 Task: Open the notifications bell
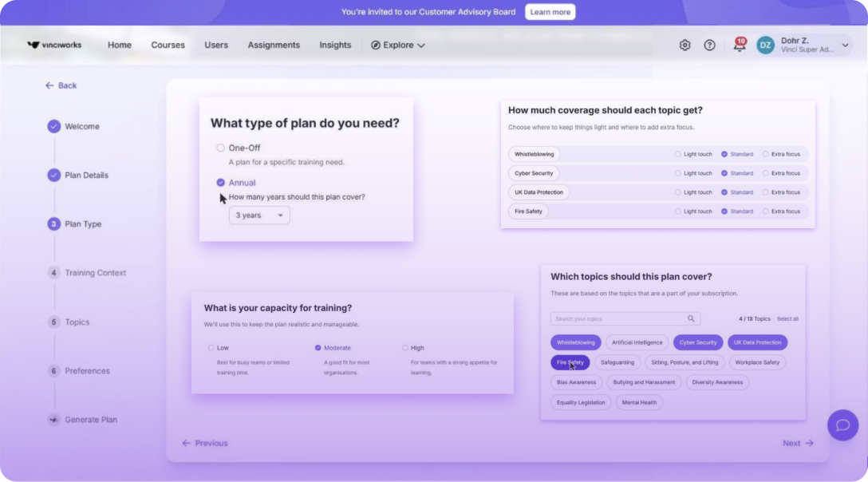(x=740, y=45)
